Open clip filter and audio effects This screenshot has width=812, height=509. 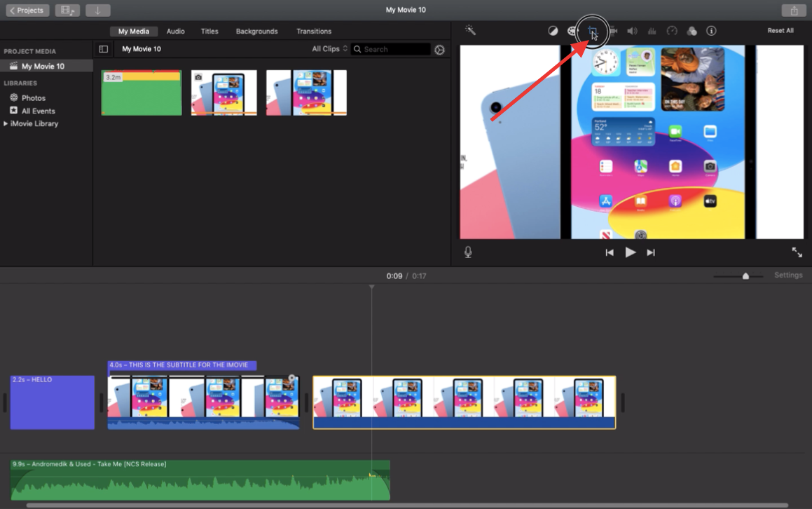[691, 31]
